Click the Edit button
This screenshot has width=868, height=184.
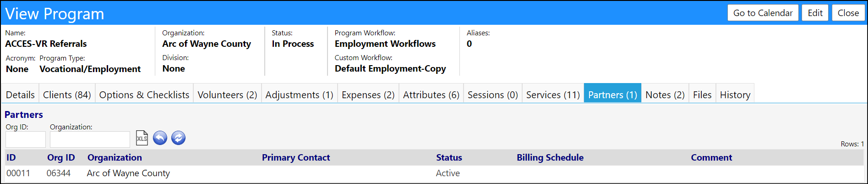tap(815, 13)
